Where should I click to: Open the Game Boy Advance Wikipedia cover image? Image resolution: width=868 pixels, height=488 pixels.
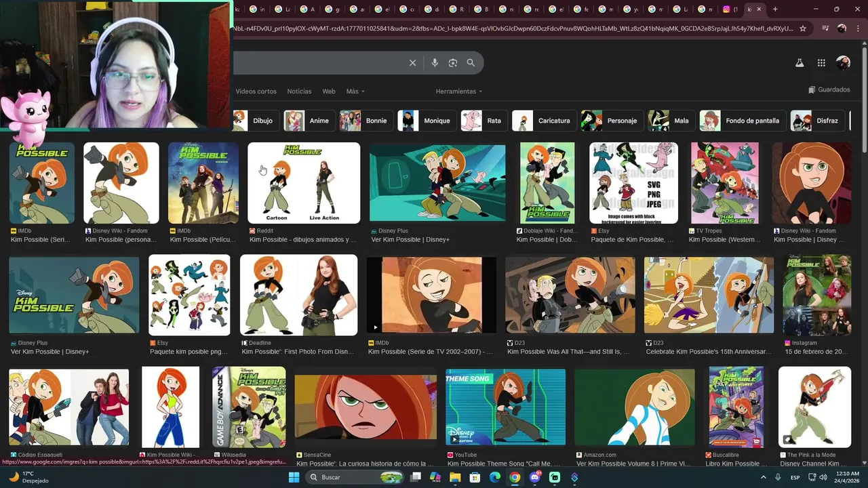249,407
